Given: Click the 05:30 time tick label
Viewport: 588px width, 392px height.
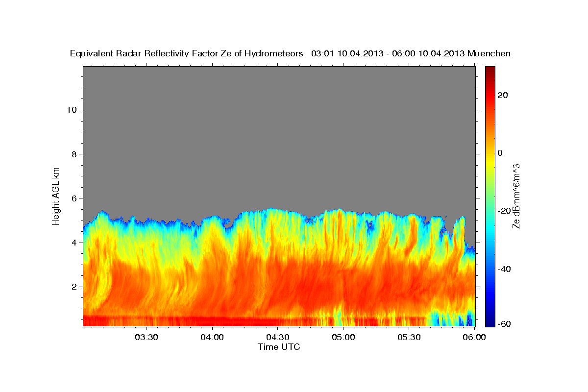Looking at the screenshot, I should tap(409, 338).
